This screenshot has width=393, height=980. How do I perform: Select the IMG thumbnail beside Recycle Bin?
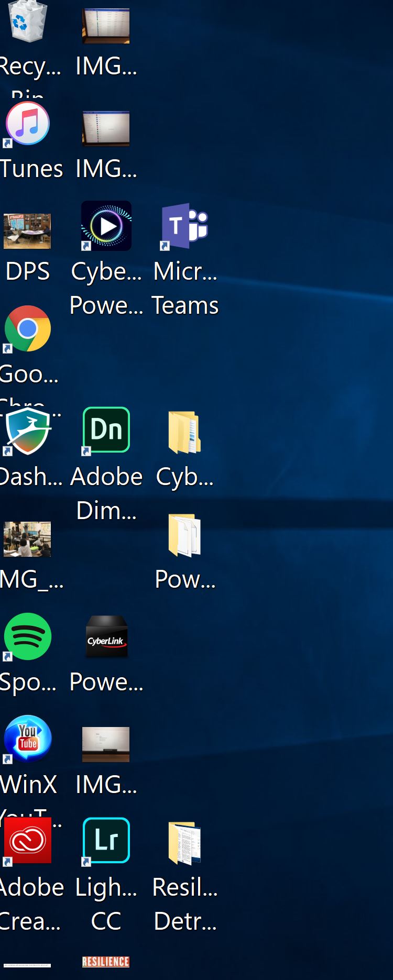(106, 26)
